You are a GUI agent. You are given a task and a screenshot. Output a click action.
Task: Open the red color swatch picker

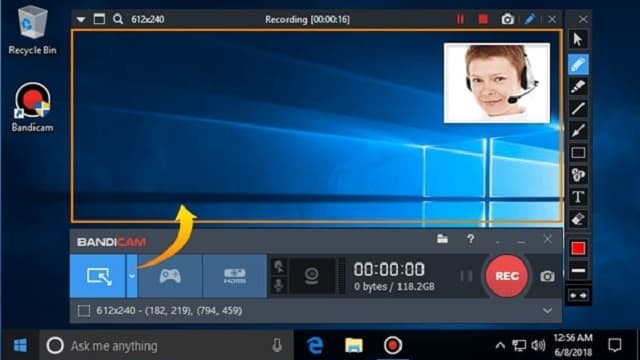click(x=578, y=248)
